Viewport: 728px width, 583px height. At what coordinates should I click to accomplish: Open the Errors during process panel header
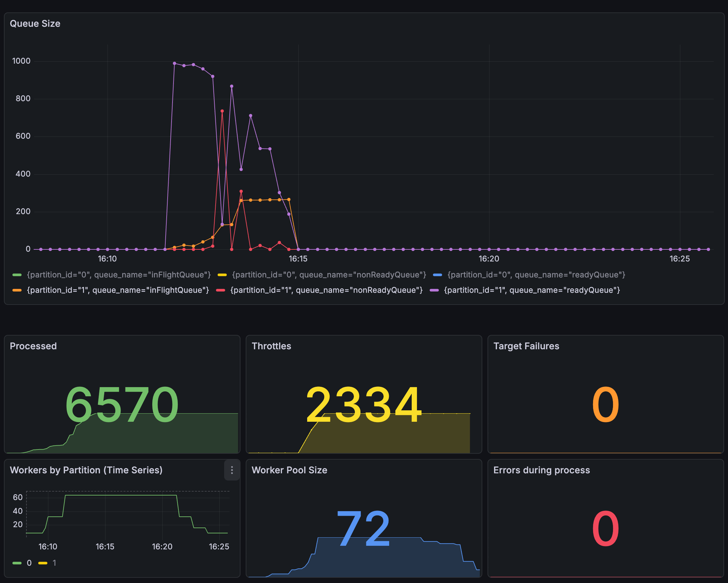pos(541,470)
